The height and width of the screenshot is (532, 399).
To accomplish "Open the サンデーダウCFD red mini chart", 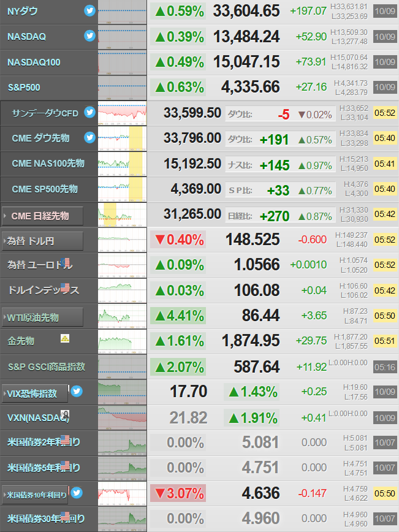I will pyautogui.click(x=122, y=113).
